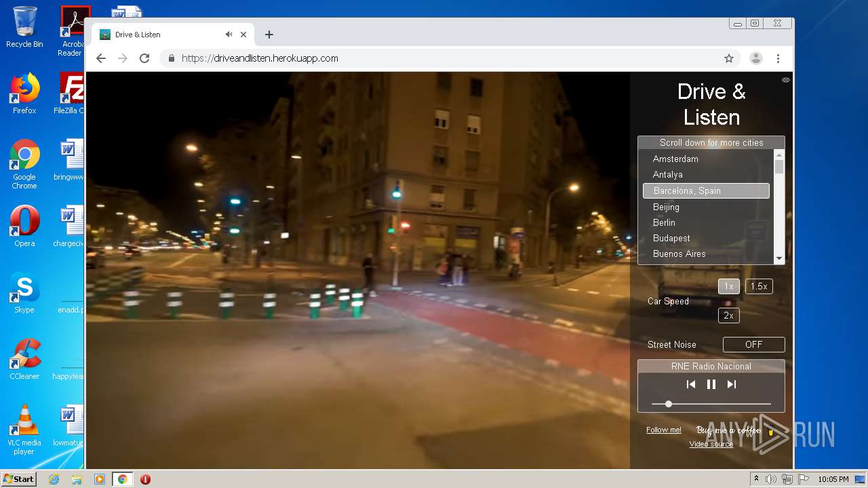
Task: Open the Follow me! link
Action: tap(664, 430)
